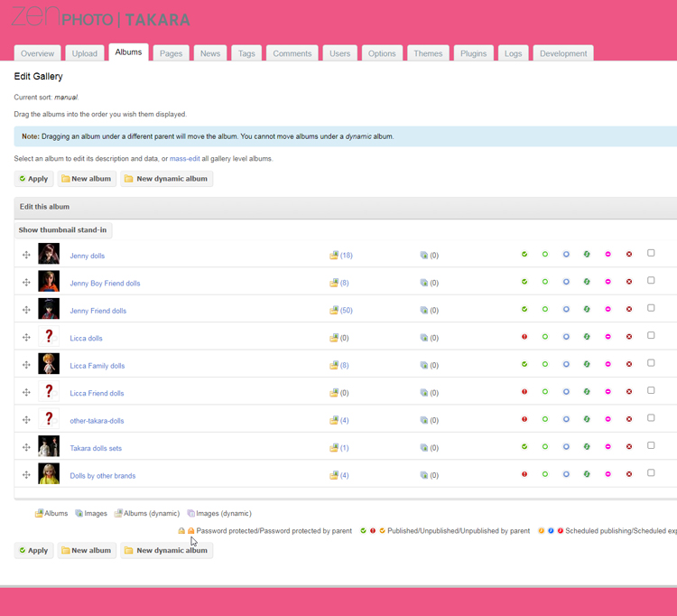The width and height of the screenshot is (677, 616).
Task: Click the (18) subalbum count link
Action: click(x=347, y=256)
